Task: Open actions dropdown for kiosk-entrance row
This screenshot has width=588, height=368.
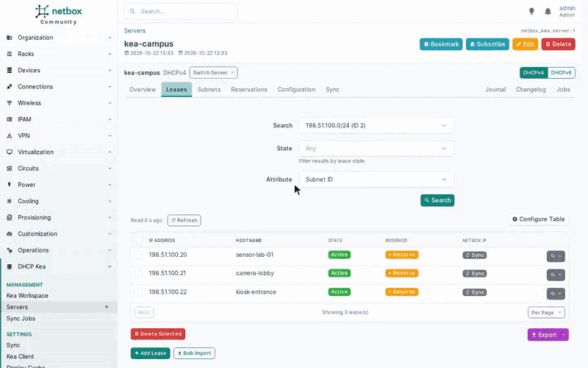Action: [556, 293]
